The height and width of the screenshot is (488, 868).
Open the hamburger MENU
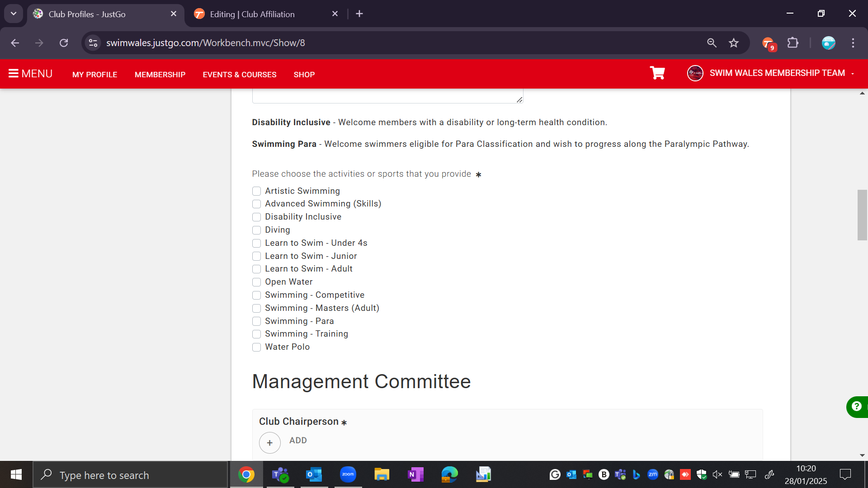30,74
